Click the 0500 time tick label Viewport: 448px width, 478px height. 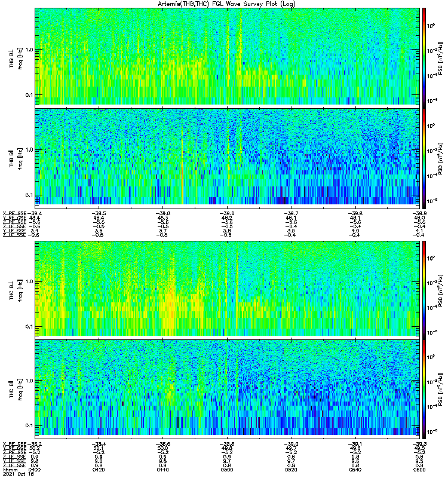click(227, 470)
